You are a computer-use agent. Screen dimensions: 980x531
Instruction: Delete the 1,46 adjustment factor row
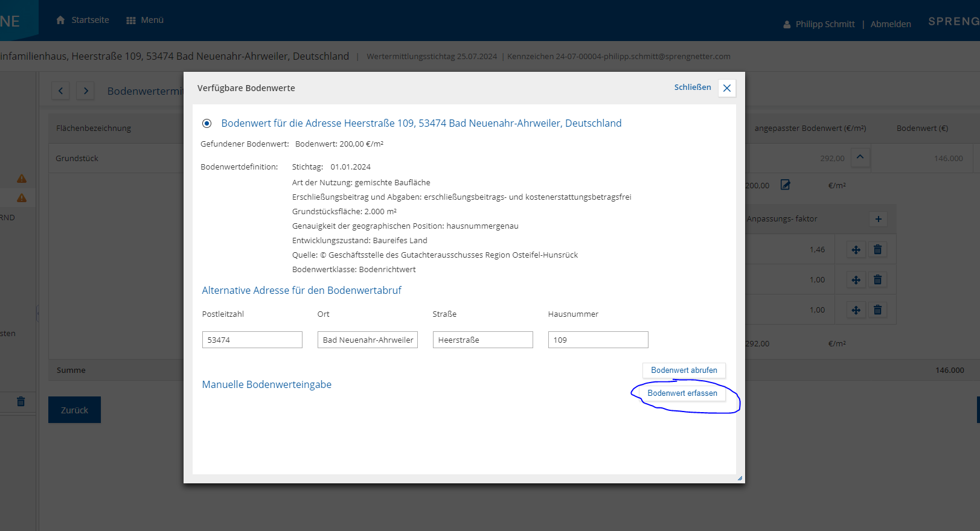coord(877,250)
